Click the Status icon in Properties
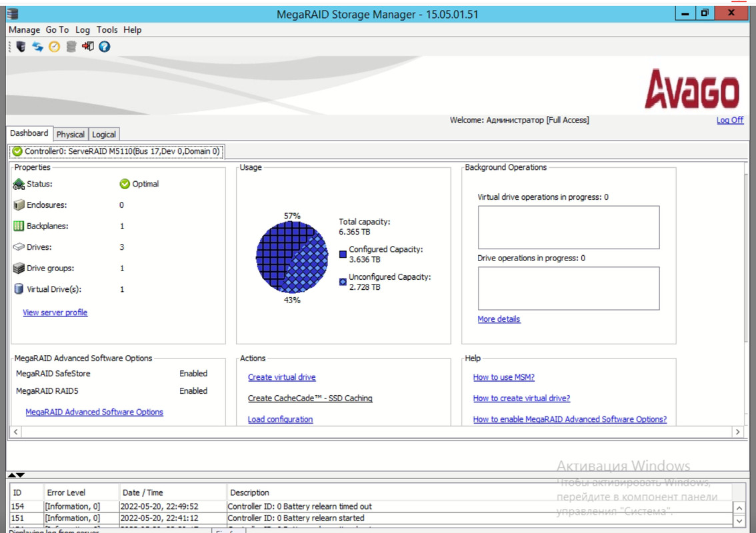The width and height of the screenshot is (756, 533). click(19, 184)
